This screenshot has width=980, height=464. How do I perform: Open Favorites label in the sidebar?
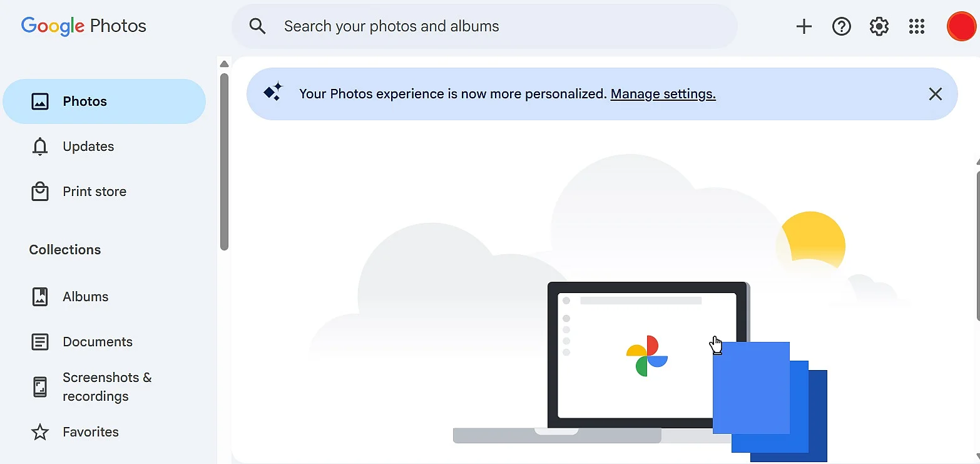[91, 432]
